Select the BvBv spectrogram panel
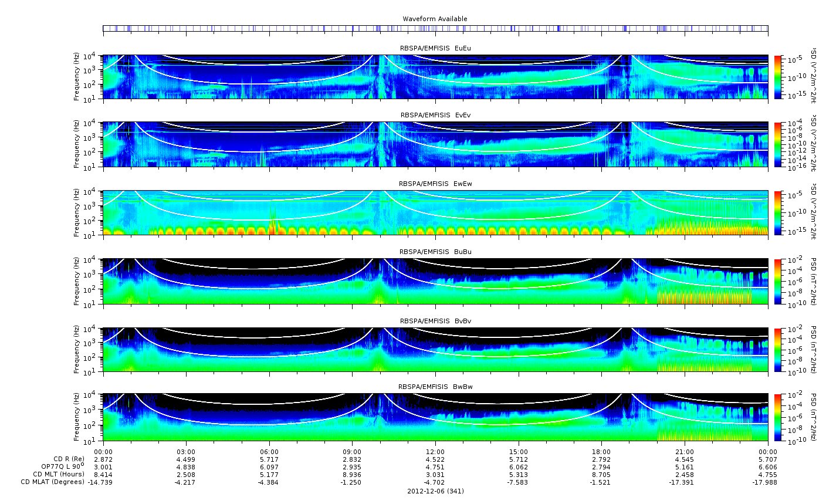The height and width of the screenshot is (504, 826). point(435,350)
